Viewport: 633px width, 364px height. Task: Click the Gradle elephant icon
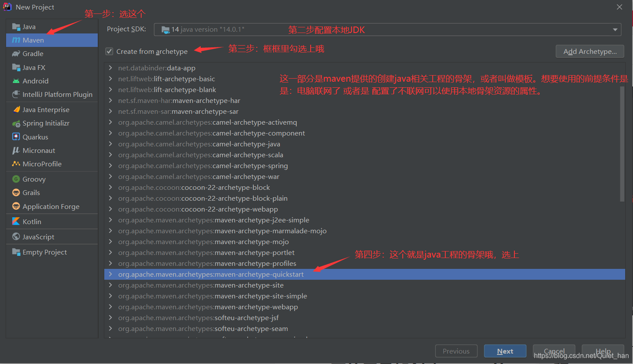click(x=16, y=53)
